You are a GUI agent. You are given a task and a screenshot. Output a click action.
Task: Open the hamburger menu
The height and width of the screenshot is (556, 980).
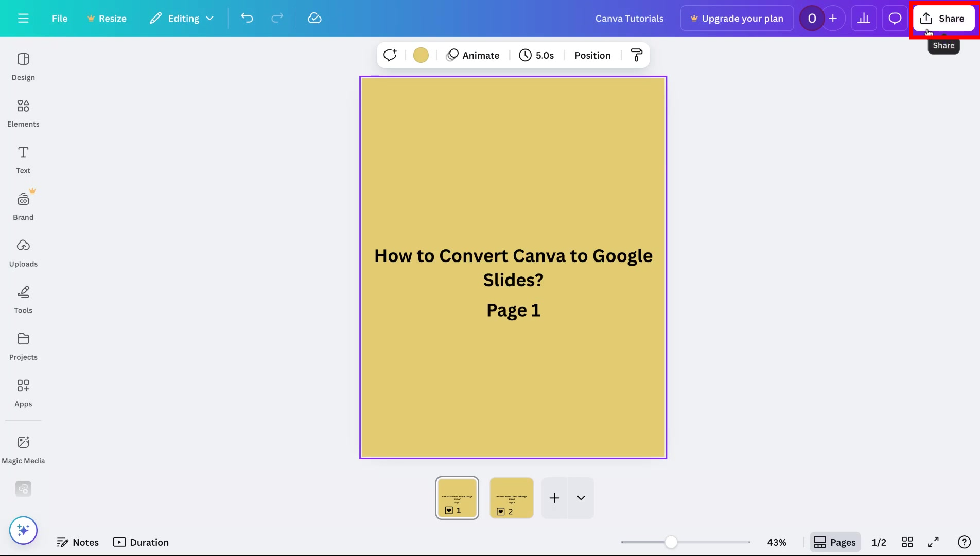pos(23,18)
